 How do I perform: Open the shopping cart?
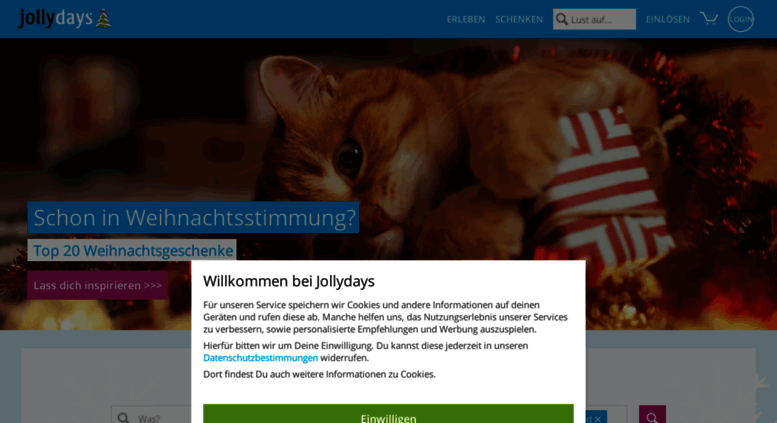point(709,19)
